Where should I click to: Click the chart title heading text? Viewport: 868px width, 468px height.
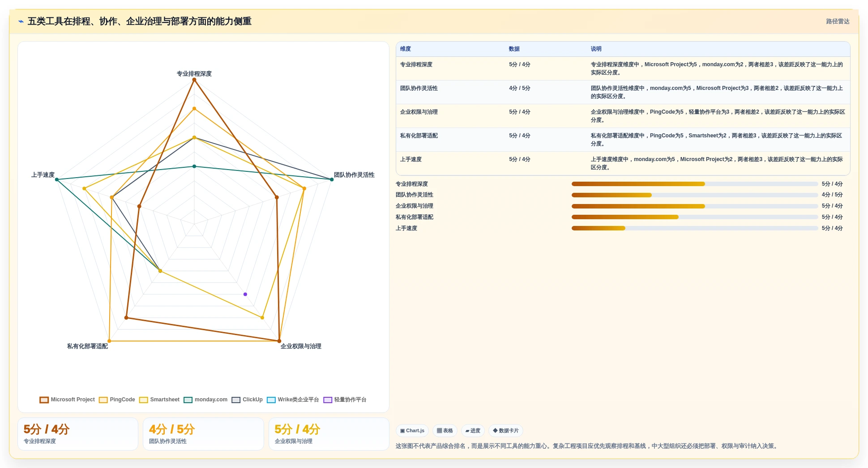(140, 21)
